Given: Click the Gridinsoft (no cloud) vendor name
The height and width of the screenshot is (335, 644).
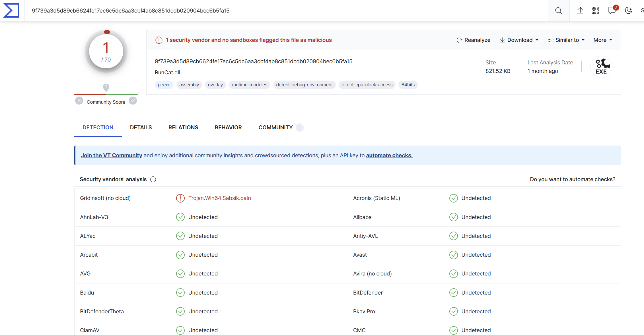Looking at the screenshot, I should point(105,198).
